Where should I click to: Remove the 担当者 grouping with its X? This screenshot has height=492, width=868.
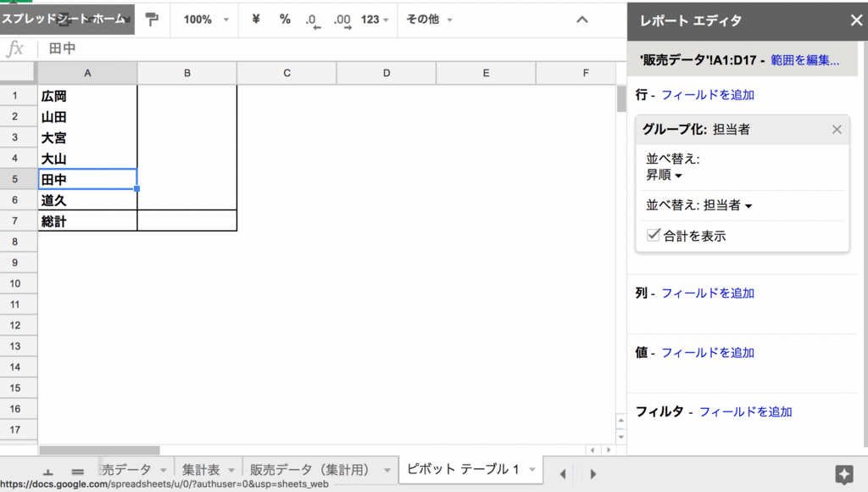(x=837, y=129)
